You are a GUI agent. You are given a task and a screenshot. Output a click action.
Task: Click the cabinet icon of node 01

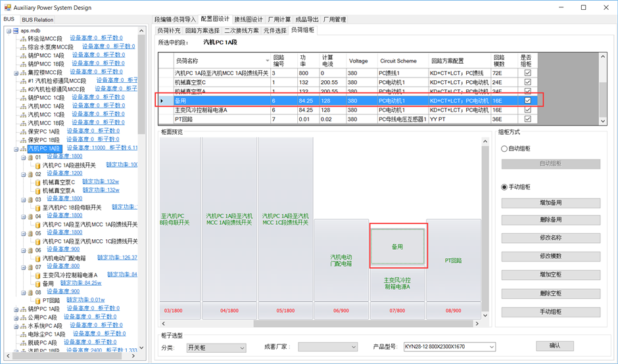pyautogui.click(x=30, y=157)
